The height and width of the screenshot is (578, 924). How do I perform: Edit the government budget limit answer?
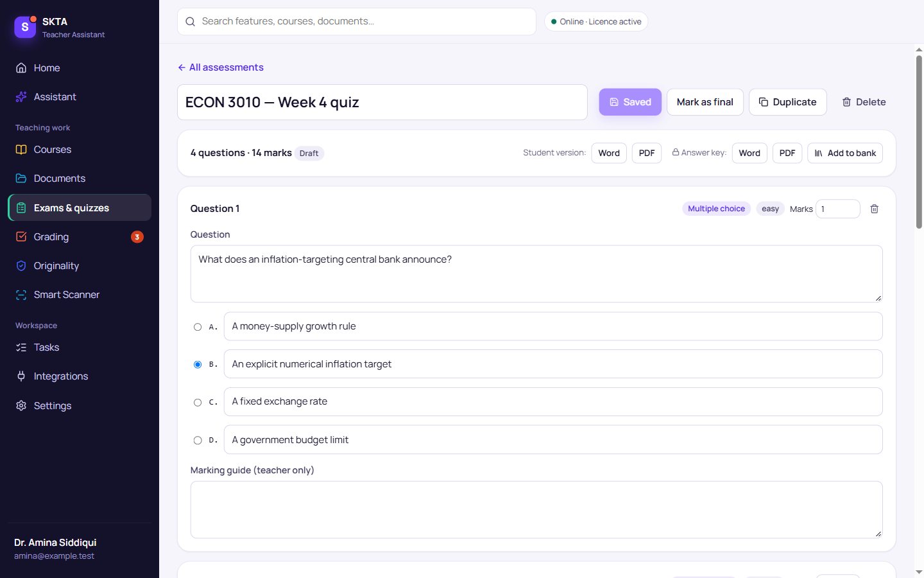pyautogui.click(x=553, y=439)
